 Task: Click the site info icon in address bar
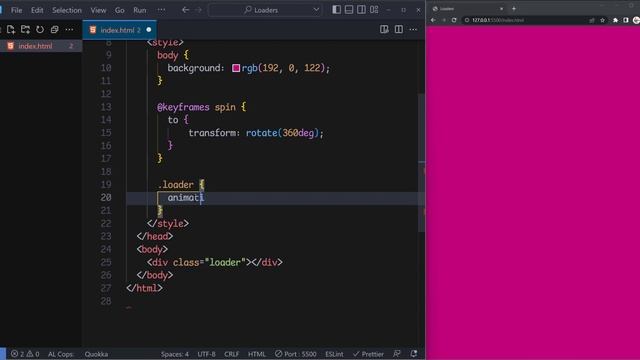coord(467,20)
